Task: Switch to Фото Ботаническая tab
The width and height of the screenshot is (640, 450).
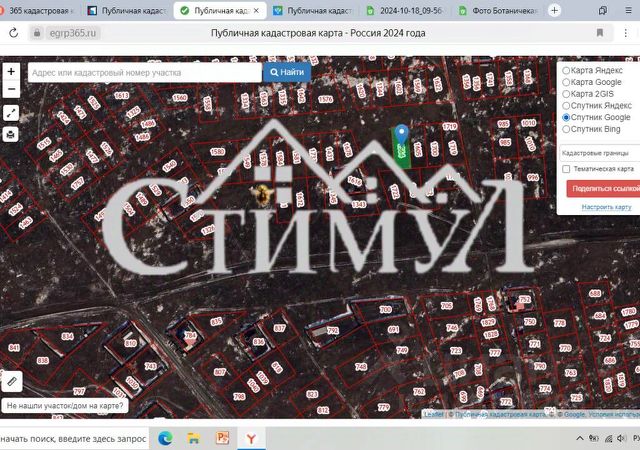Action: click(x=498, y=11)
